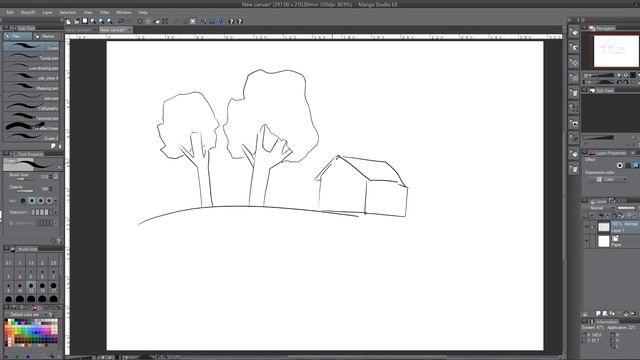Select the Turnip pen sub tool

pos(32,57)
